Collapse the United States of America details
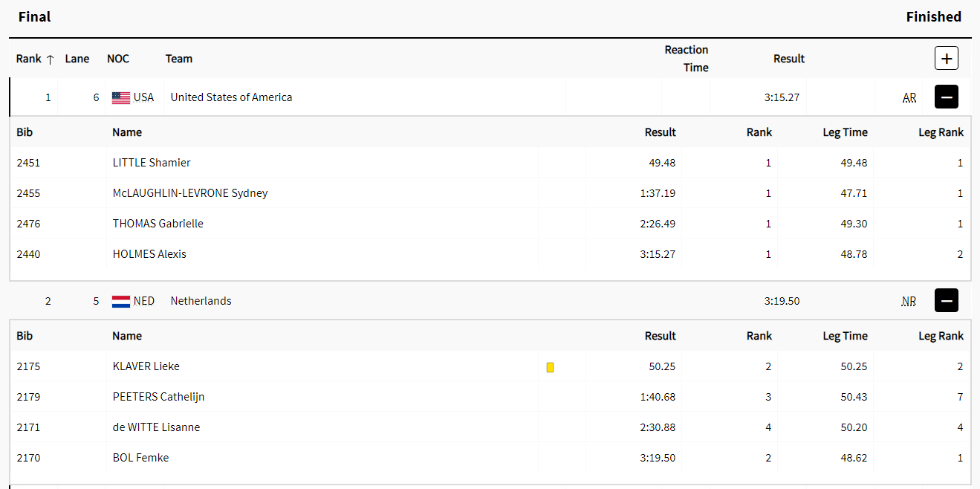 point(946,97)
